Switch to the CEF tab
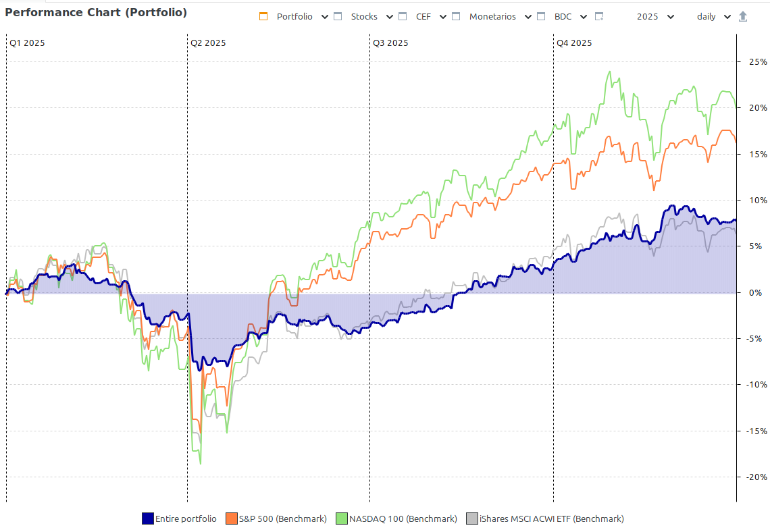770x532 pixels. 423,17
